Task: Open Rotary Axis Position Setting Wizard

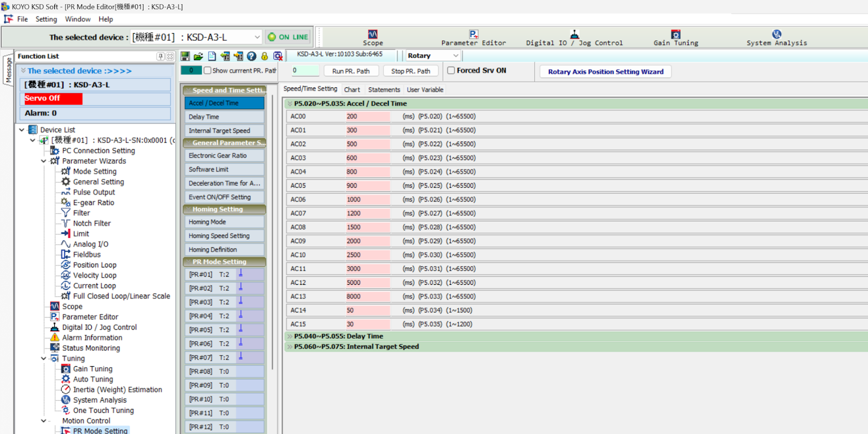Action: click(605, 72)
